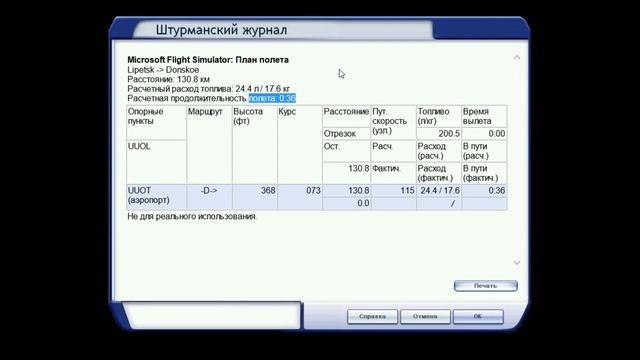Select the UUOL waypoint cell
Screen dimensions: 640x360
pos(156,162)
